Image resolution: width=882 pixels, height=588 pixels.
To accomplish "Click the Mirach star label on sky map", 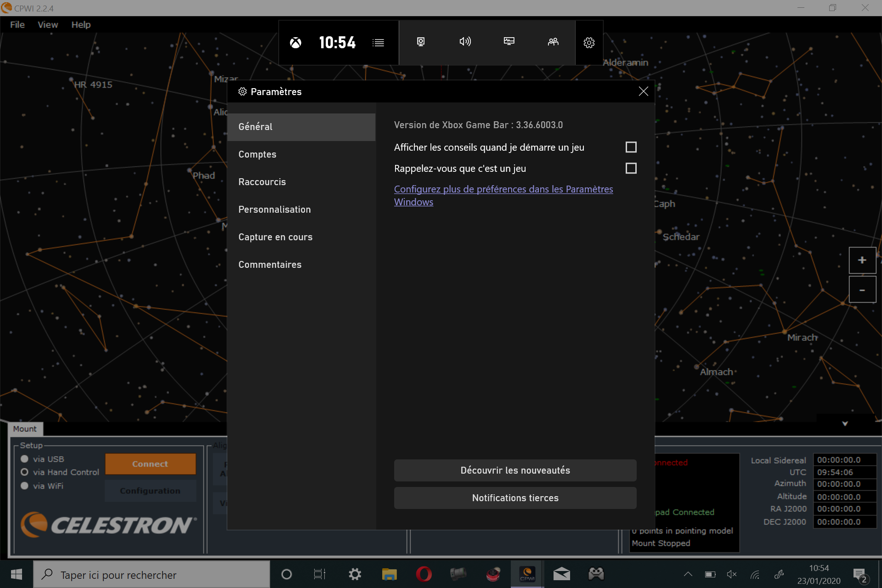I will coord(802,338).
